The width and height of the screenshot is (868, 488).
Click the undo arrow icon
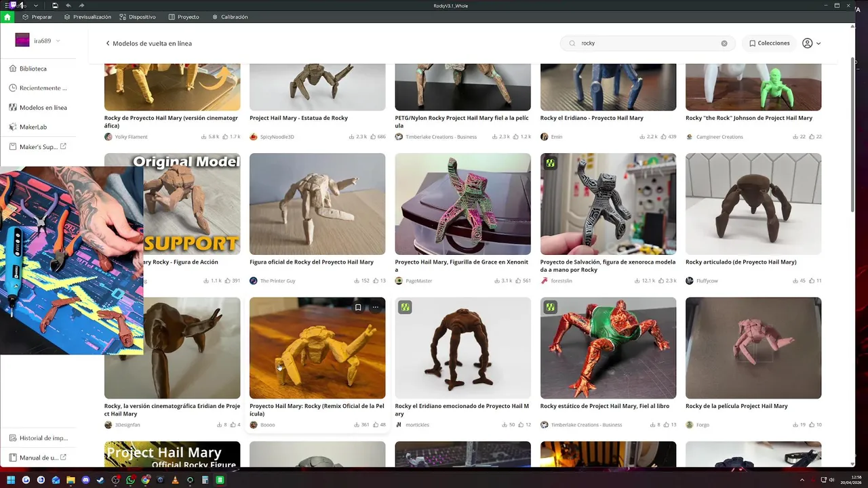[68, 5]
